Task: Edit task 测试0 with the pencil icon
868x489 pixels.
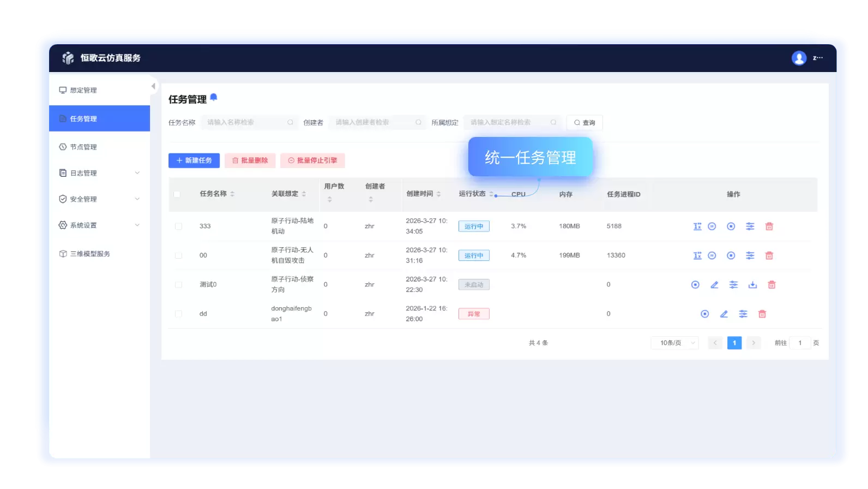Action: click(714, 285)
